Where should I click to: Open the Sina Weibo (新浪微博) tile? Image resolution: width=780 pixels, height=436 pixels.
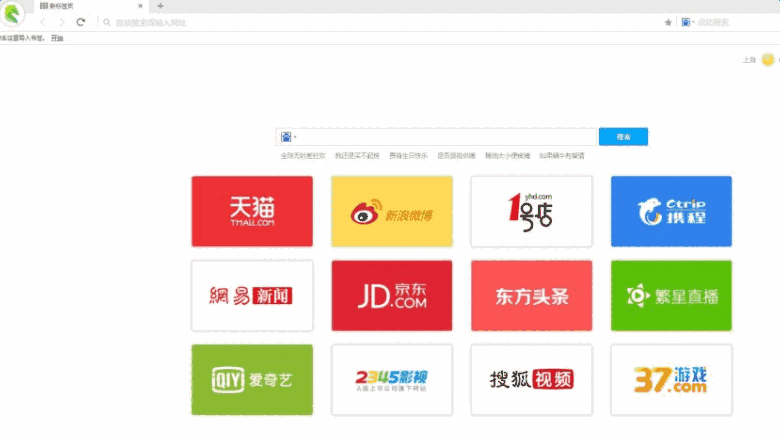coord(391,211)
